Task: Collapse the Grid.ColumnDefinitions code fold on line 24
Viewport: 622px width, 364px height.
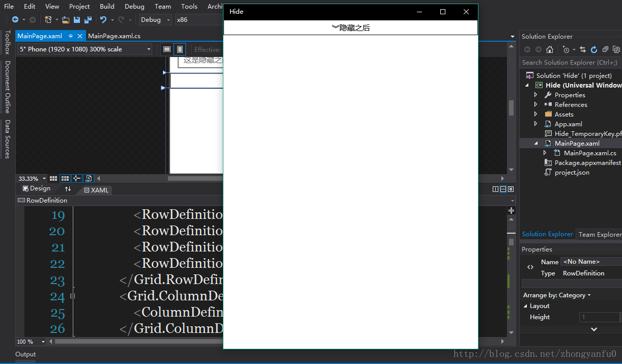Action: [x=73, y=296]
